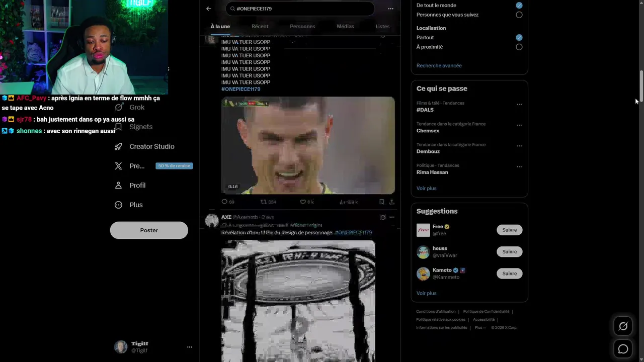Retweet the IMU VA TUER USOPP tweet
Image resolution: width=644 pixels, height=362 pixels.
264,202
